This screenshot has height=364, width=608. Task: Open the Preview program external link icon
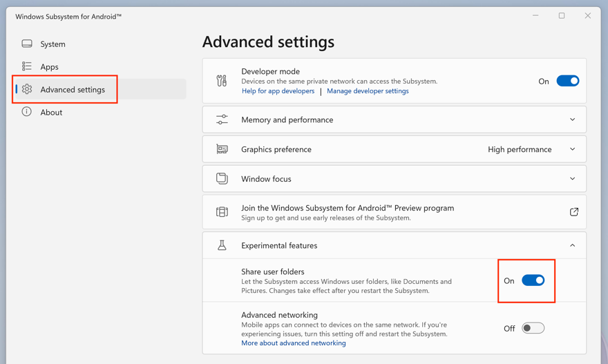(574, 211)
